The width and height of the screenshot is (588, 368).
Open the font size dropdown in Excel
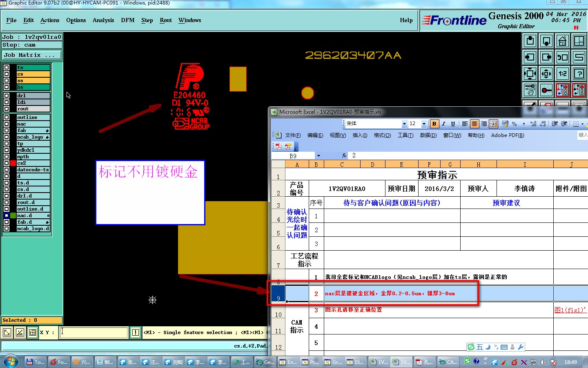[x=424, y=123]
